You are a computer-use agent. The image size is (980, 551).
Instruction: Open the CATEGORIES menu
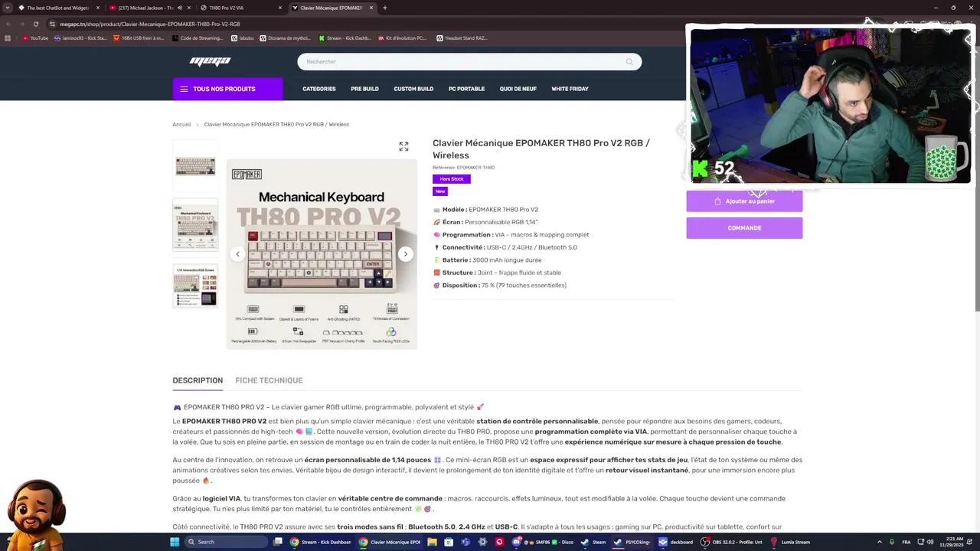[319, 89]
